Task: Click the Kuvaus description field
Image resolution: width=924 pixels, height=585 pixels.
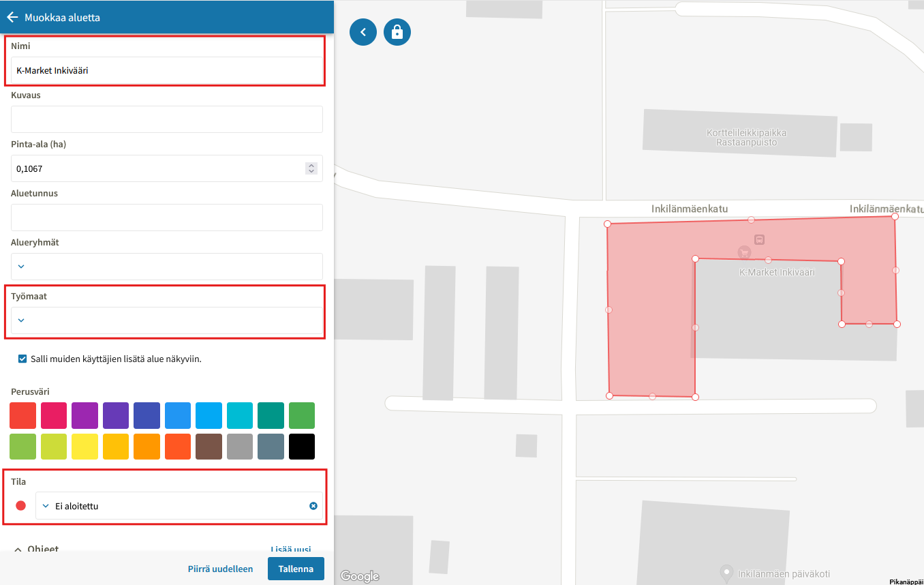Action: [167, 119]
